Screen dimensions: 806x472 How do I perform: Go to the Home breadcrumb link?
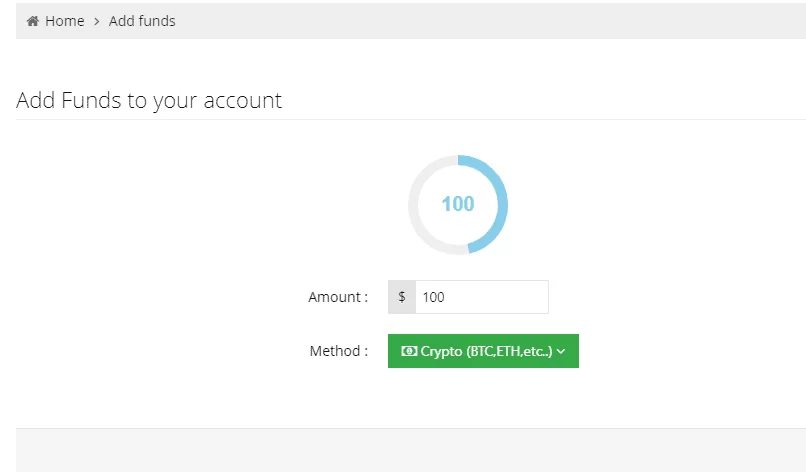click(x=64, y=21)
